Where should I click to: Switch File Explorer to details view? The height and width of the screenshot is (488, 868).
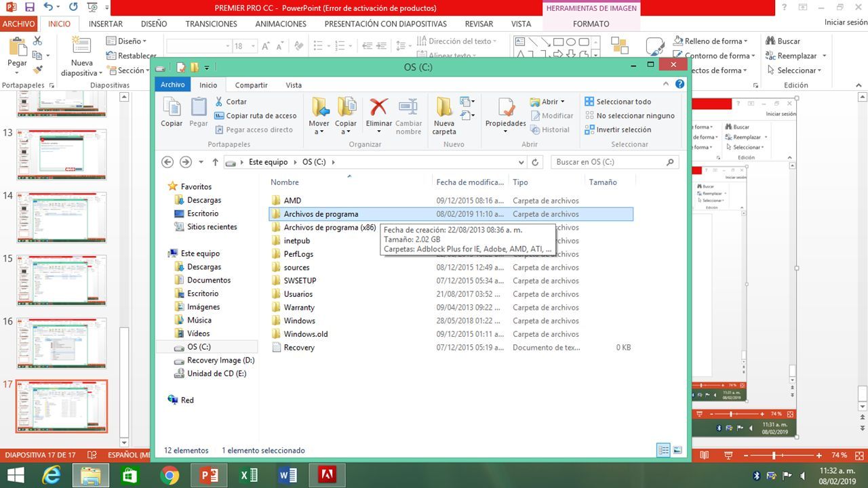[x=663, y=450]
